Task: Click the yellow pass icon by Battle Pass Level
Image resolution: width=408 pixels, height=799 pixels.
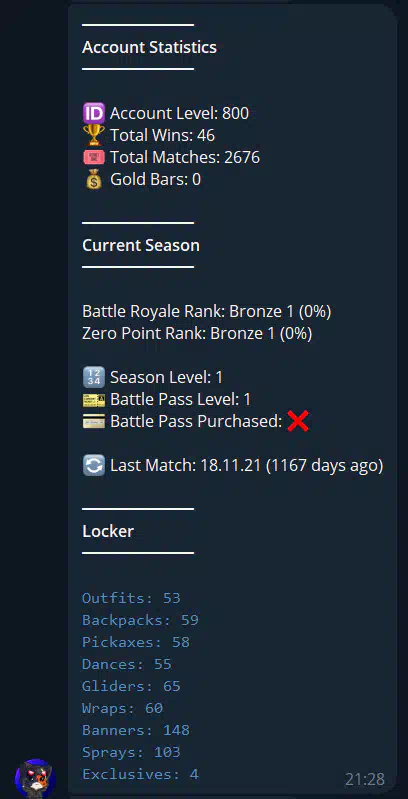Action: tap(94, 400)
